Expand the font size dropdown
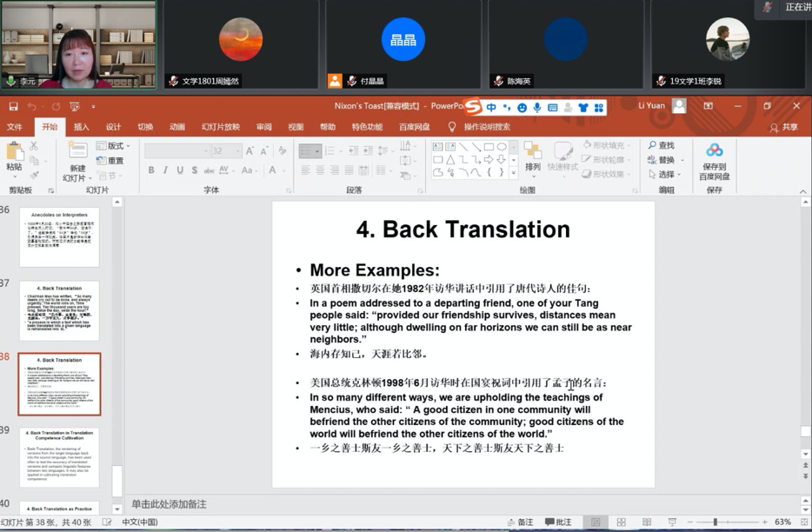Viewport: 812px width, 532px height. pyautogui.click(x=237, y=151)
